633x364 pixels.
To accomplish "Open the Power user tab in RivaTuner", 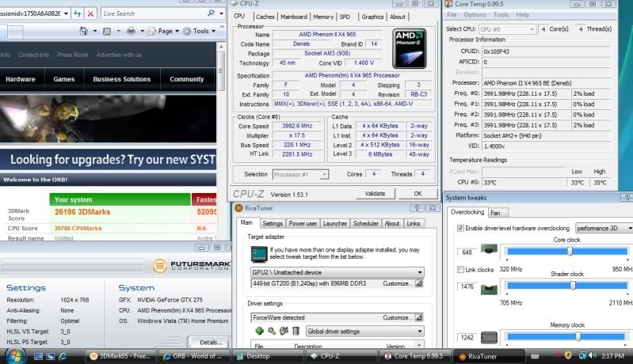I will click(x=303, y=223).
